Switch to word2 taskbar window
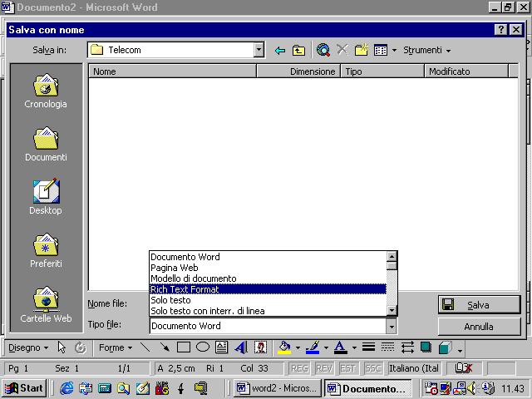 277,388
